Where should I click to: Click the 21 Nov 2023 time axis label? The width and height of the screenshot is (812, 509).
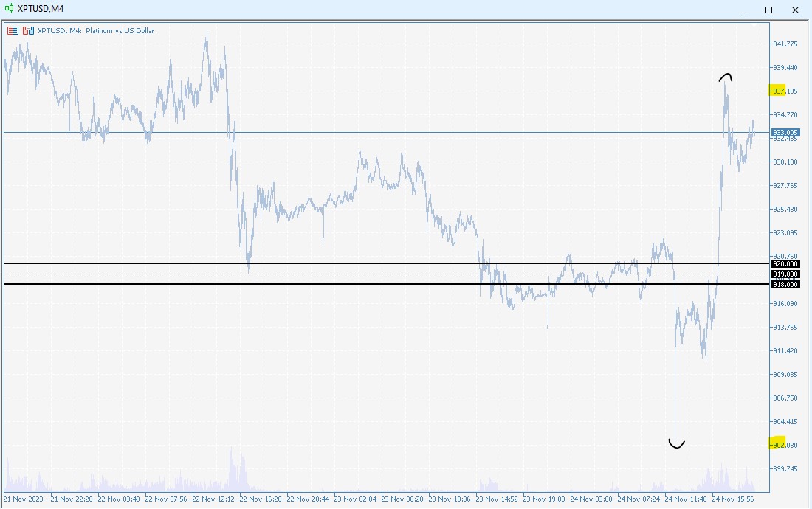pos(24,499)
